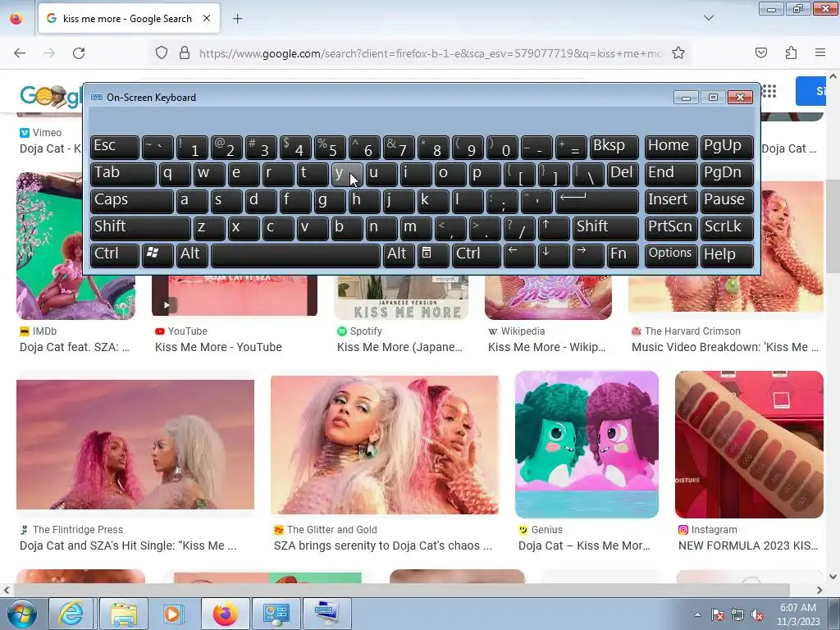
Task: Open the Flintridge Press image result
Action: 135,445
